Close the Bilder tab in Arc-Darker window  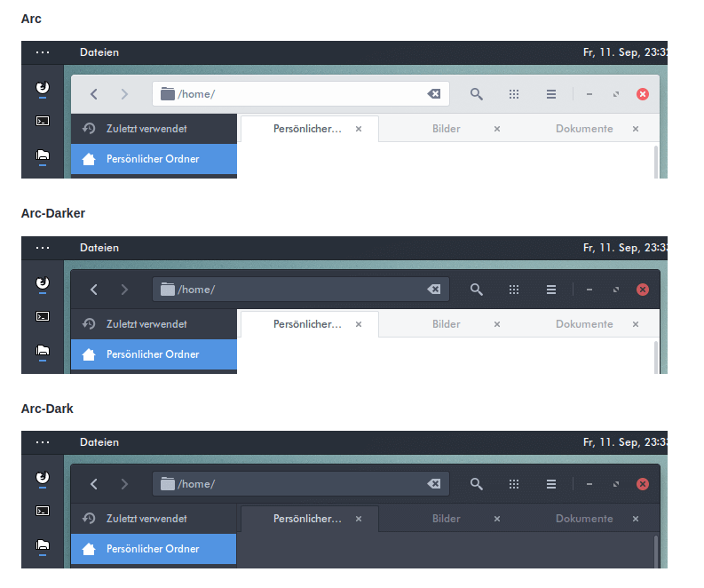497,324
